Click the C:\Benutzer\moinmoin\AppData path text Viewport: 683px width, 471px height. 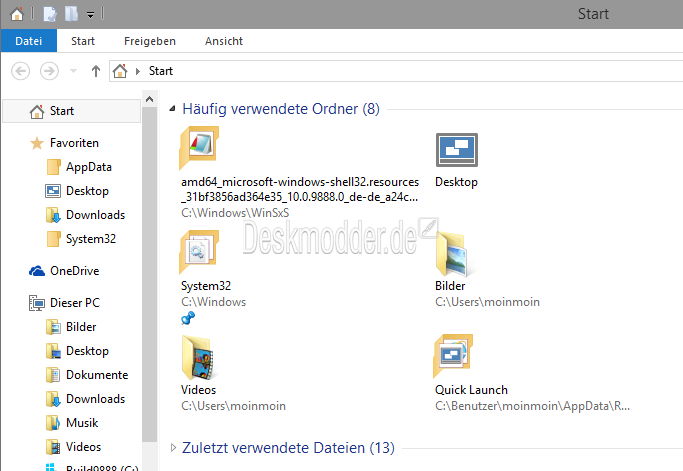[x=532, y=406]
